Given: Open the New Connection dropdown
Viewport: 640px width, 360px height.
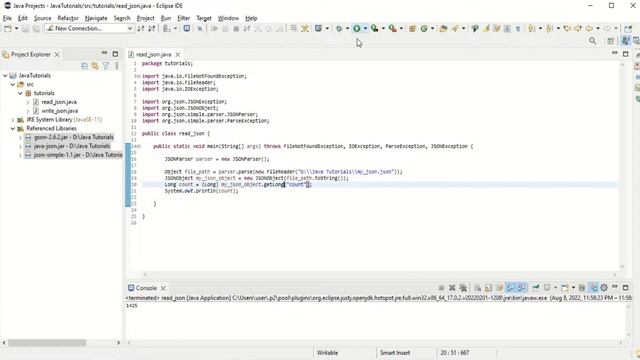Looking at the screenshot, I should [x=130, y=29].
